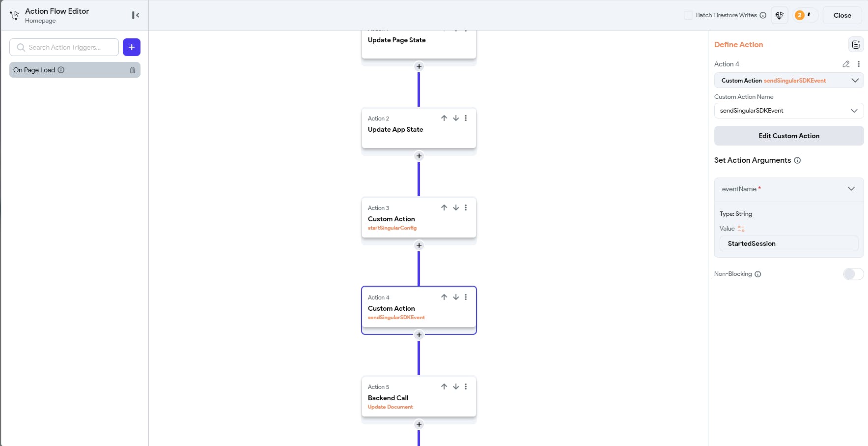Collapse the eventName argument section
This screenshot has width=868, height=446.
pos(851,189)
